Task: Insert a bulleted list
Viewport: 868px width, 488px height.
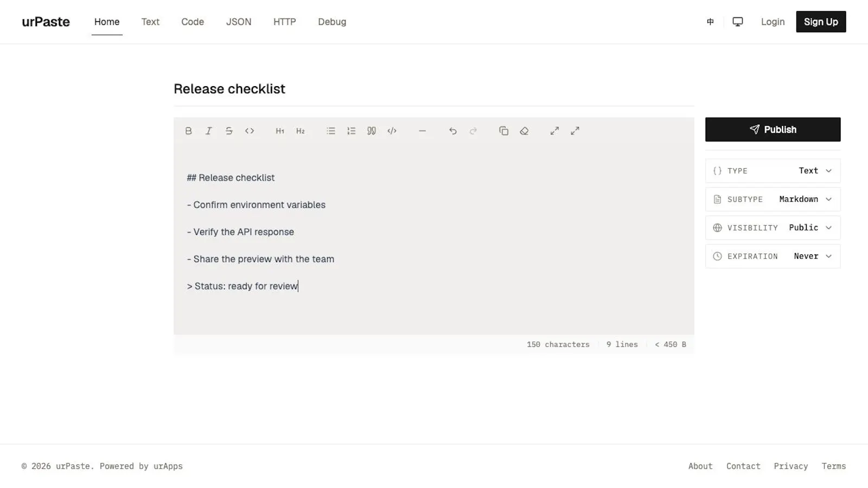Action: click(331, 131)
